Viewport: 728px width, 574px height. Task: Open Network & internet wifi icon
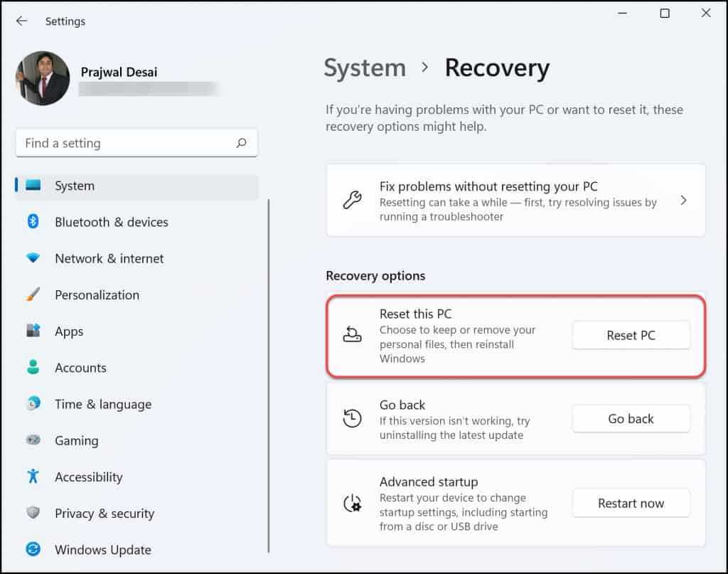[33, 257]
